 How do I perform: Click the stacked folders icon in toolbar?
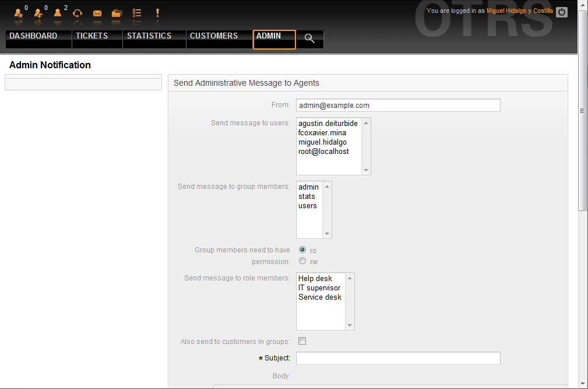[x=117, y=13]
